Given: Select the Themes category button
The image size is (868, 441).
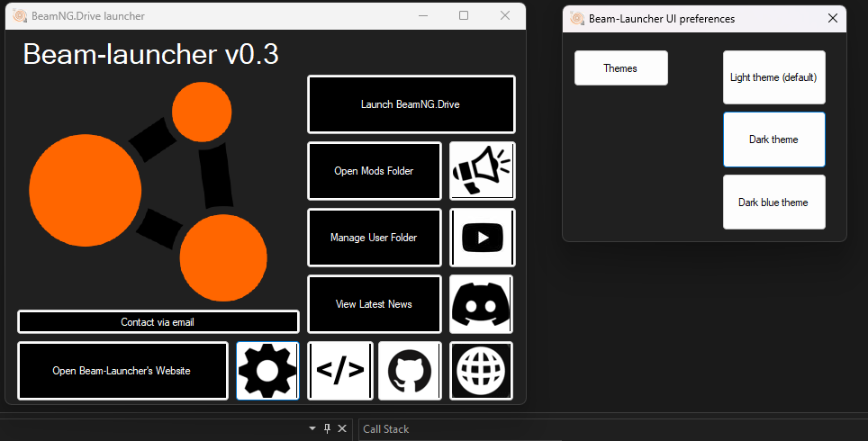Looking at the screenshot, I should point(621,68).
